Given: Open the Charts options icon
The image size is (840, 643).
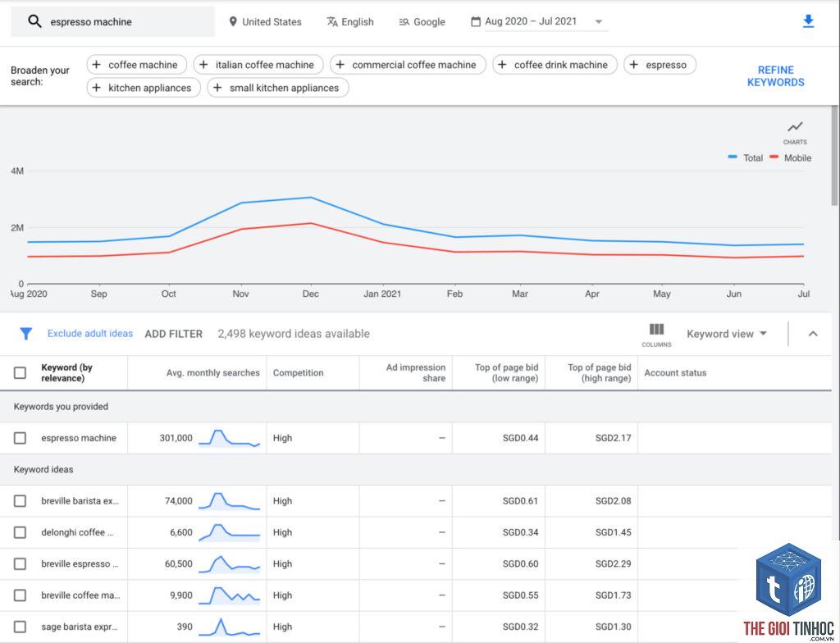Looking at the screenshot, I should click(795, 127).
